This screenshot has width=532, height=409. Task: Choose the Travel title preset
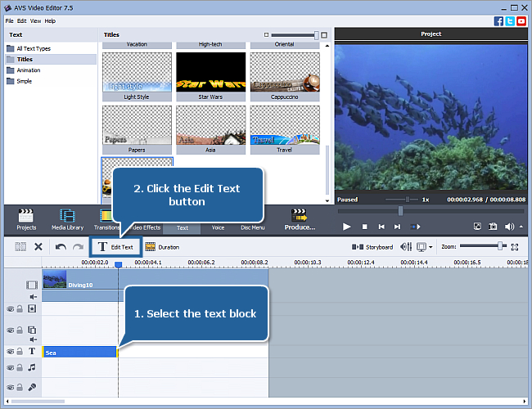click(x=285, y=129)
